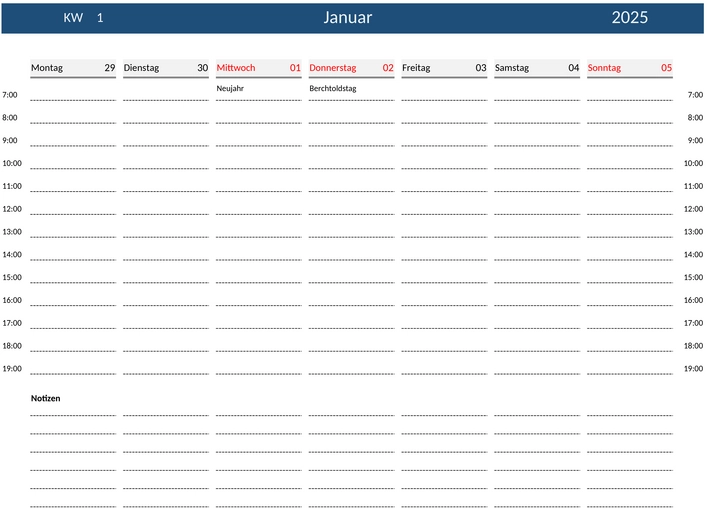Click 13:00 in right time column

click(693, 232)
